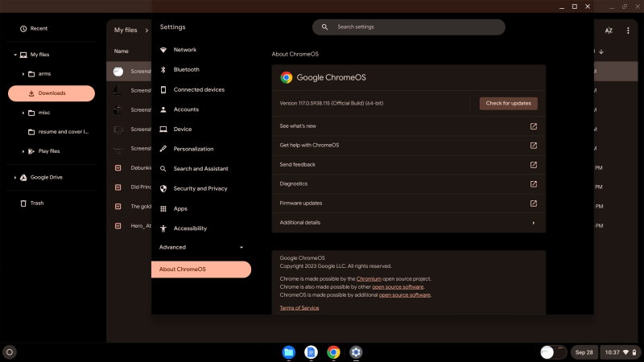Expand Additional details arrow
The image size is (644, 362).
pos(534,223)
